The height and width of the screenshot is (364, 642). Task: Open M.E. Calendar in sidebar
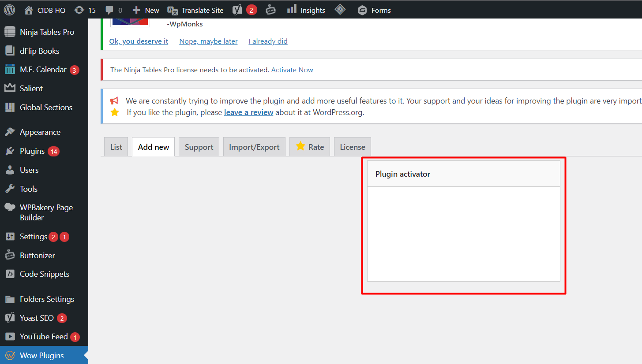coord(44,70)
